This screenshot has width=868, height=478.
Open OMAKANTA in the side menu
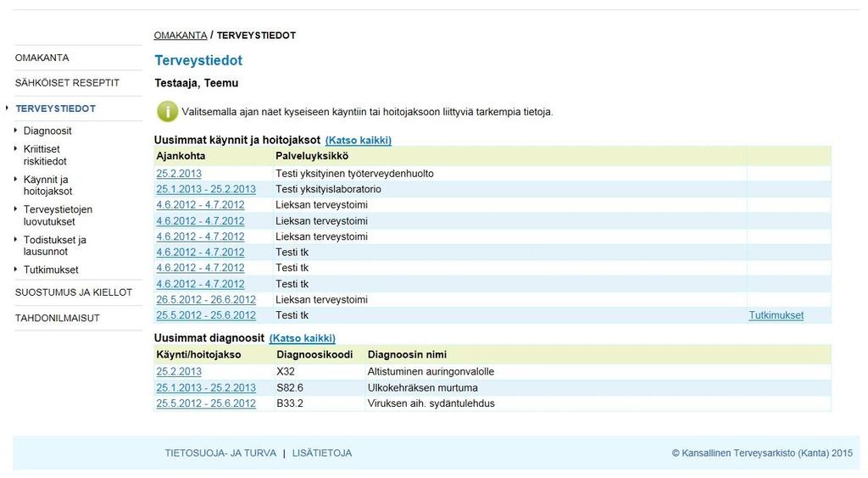(42, 58)
